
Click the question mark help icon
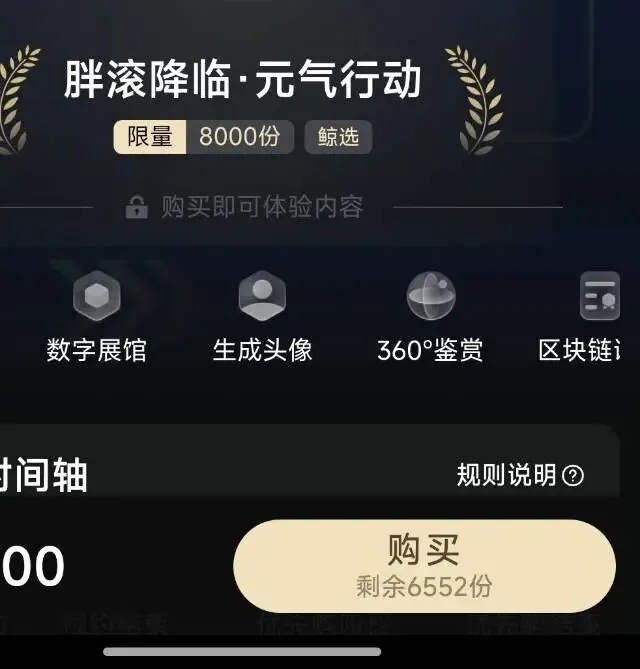click(573, 475)
